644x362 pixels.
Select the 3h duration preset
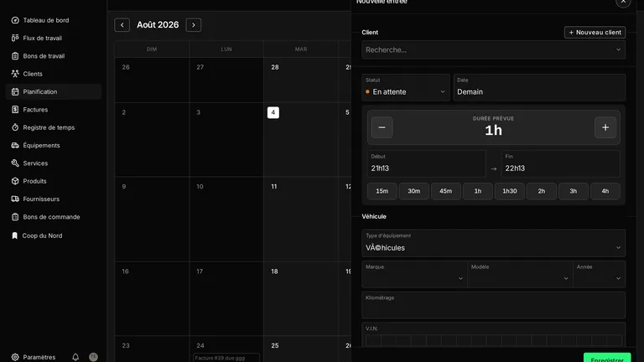click(x=573, y=191)
